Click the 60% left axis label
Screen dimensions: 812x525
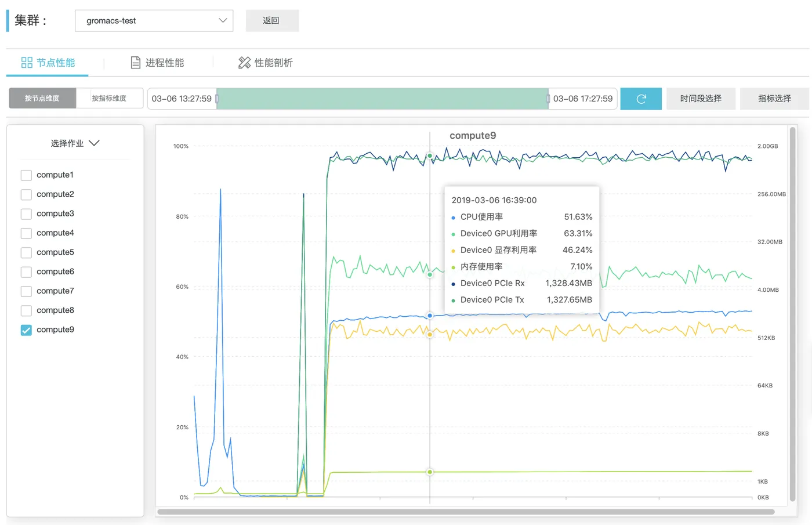(182, 287)
